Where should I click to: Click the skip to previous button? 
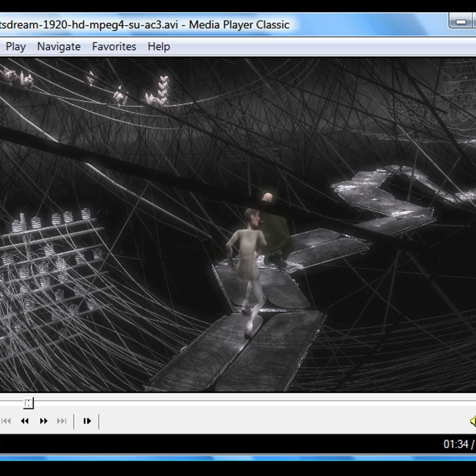click(6, 421)
